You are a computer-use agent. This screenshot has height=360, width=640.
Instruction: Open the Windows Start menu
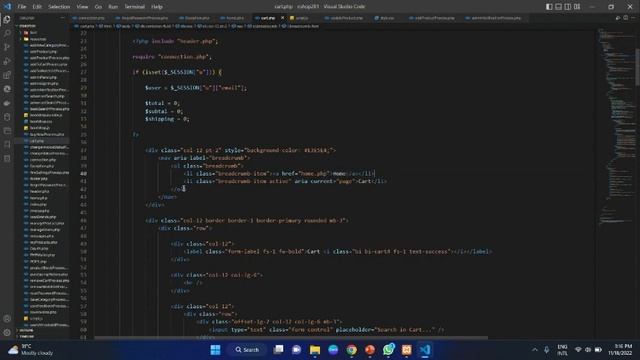pyautogui.click(x=215, y=350)
